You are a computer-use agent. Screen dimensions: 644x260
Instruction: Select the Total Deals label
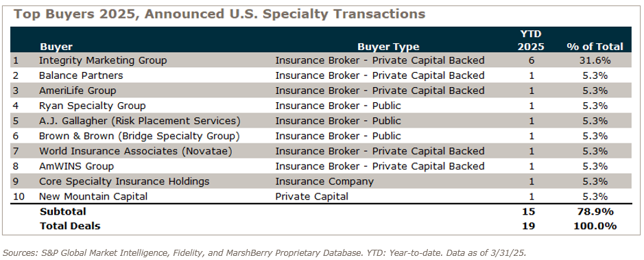pyautogui.click(x=70, y=226)
